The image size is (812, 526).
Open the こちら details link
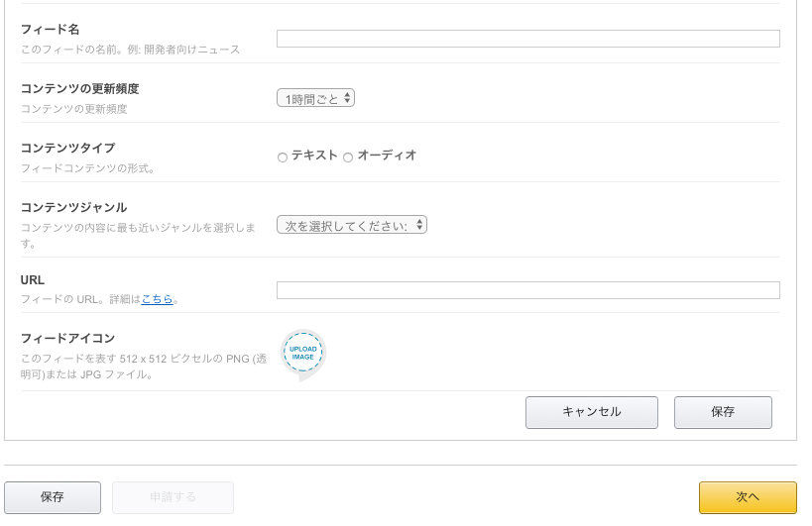point(157,299)
